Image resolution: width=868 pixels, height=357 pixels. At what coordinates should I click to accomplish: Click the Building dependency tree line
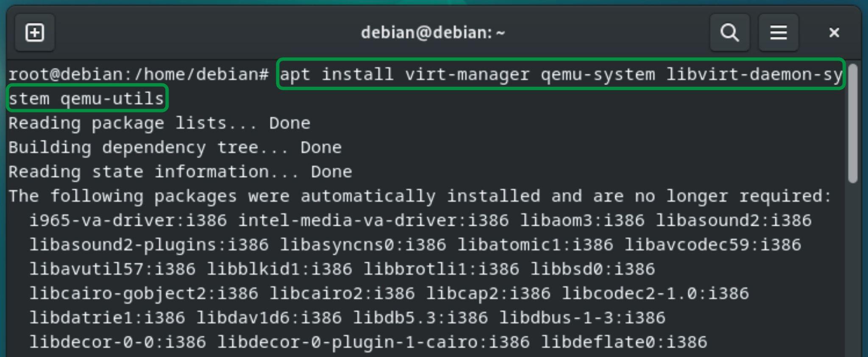pyautogui.click(x=175, y=148)
